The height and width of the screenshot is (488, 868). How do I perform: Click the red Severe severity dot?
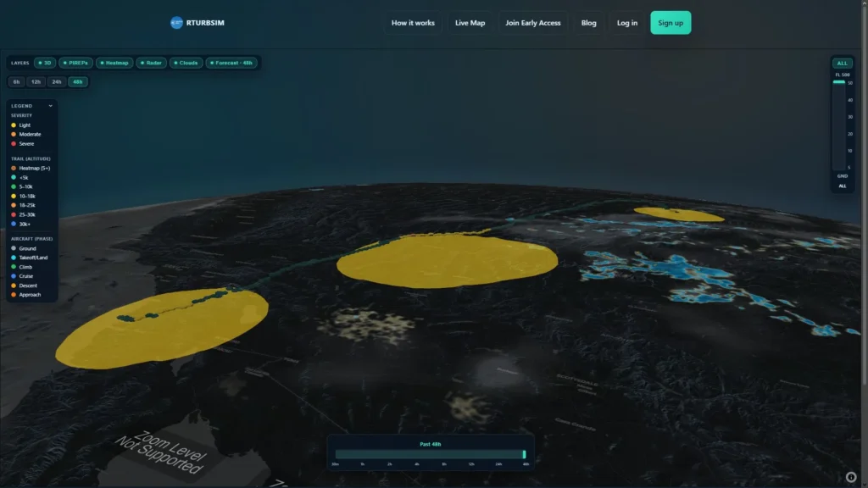14,144
